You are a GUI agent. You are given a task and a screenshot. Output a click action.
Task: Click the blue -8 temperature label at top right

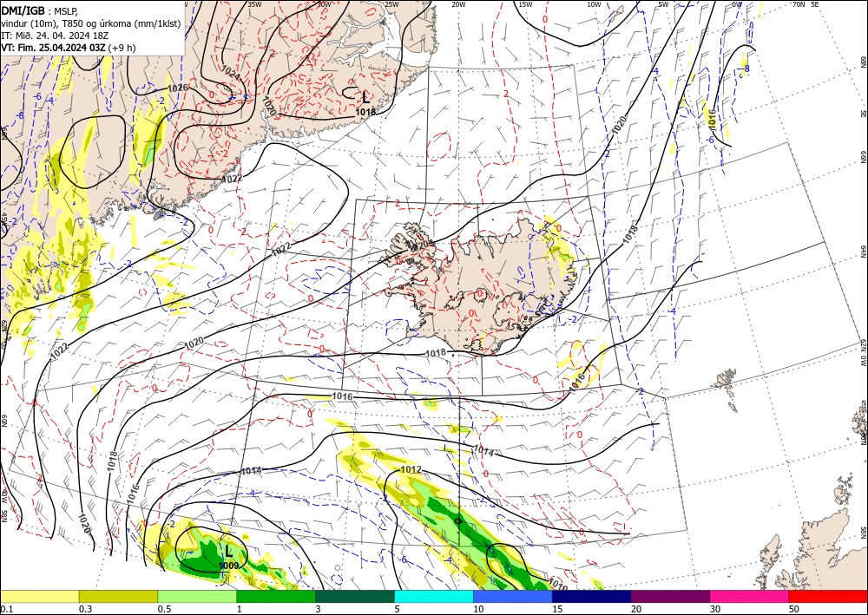point(745,69)
